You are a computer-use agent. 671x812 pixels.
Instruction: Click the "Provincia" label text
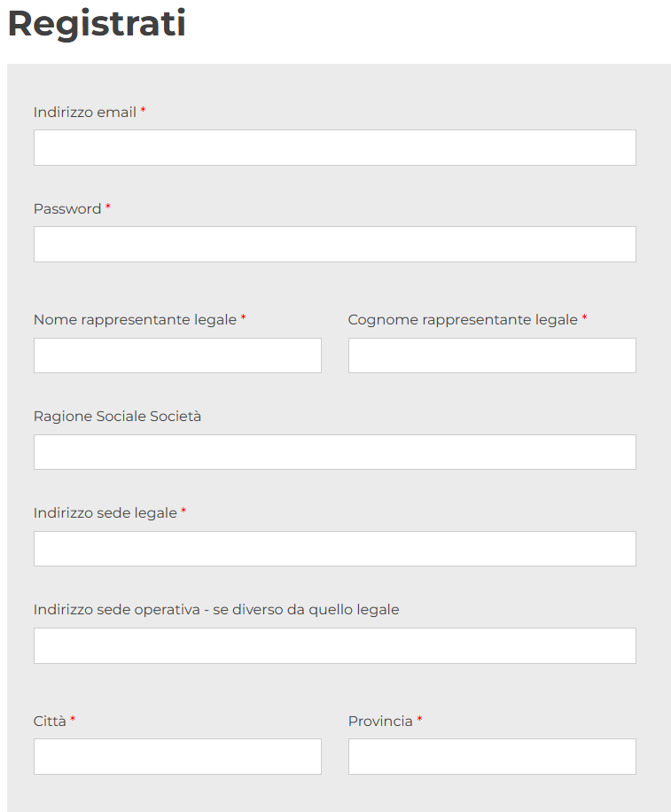point(380,722)
